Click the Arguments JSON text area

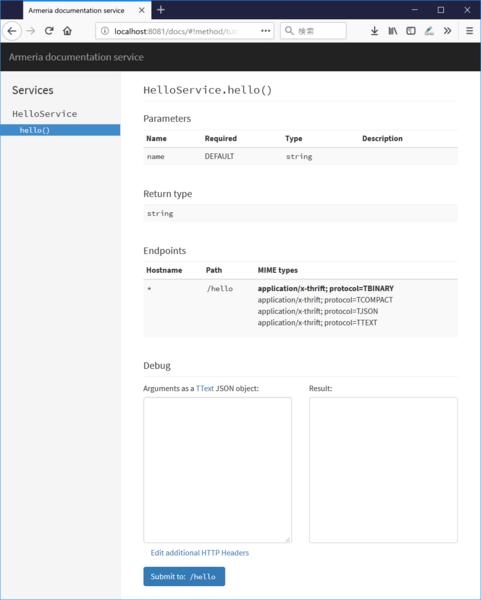(x=217, y=470)
